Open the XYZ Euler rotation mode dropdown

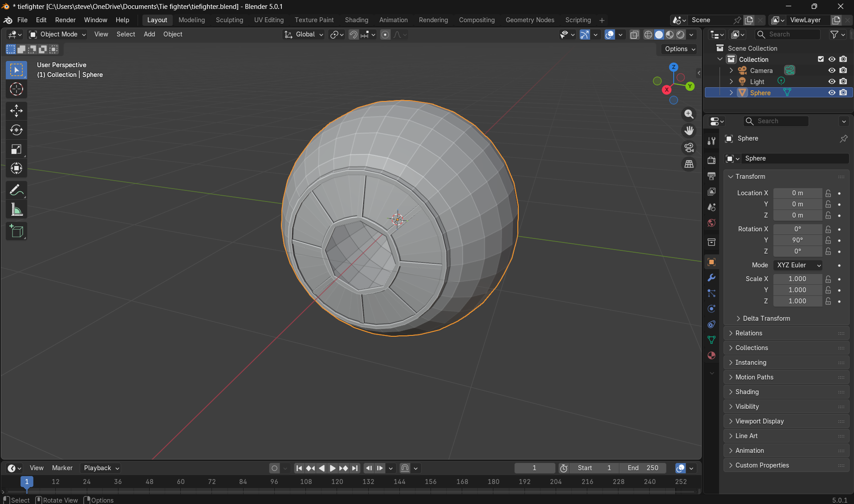(798, 265)
